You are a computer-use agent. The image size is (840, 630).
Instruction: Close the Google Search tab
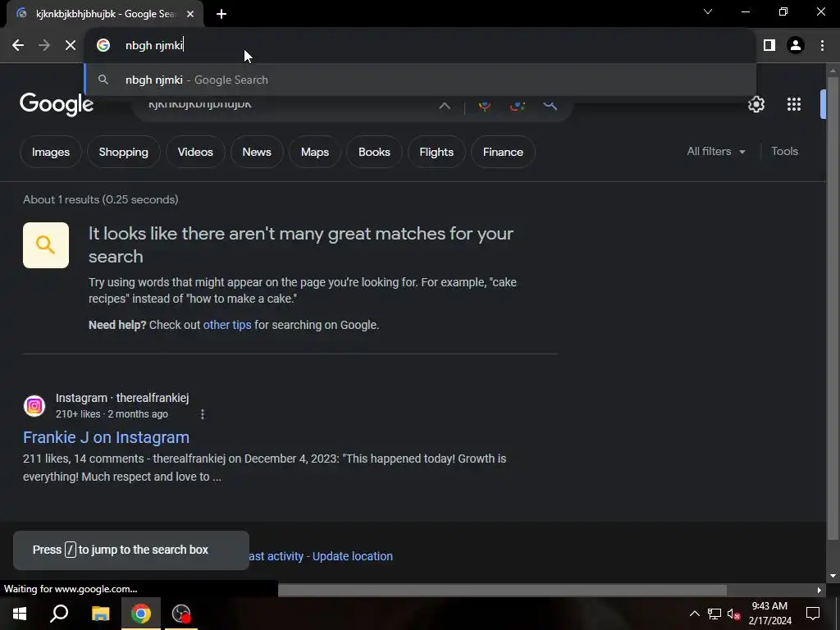190,14
